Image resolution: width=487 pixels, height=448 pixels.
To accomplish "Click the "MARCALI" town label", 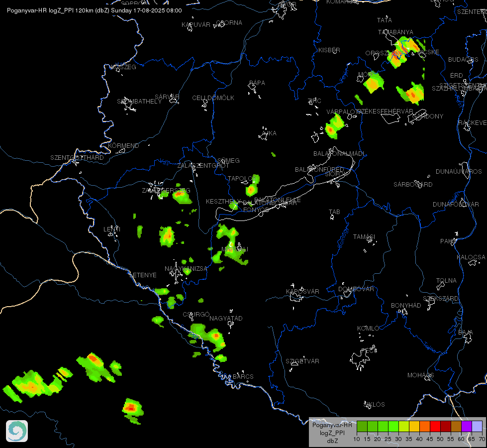I will pos(235,249).
